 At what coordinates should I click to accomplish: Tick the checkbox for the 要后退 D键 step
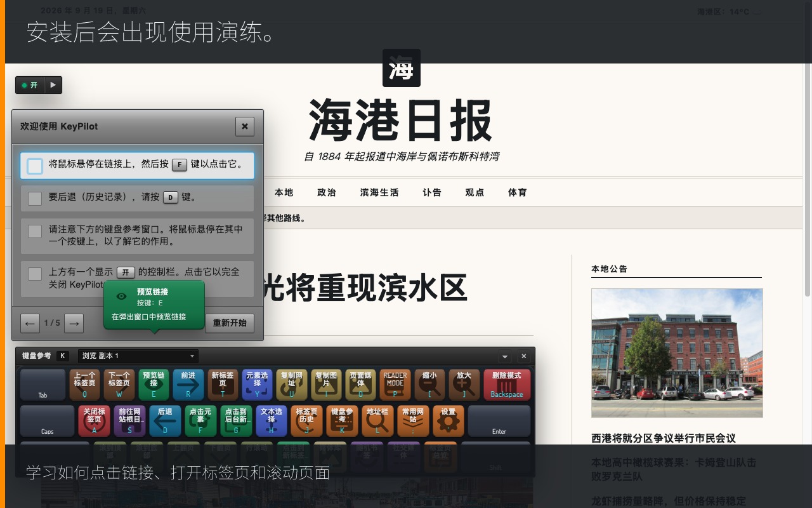pyautogui.click(x=35, y=198)
